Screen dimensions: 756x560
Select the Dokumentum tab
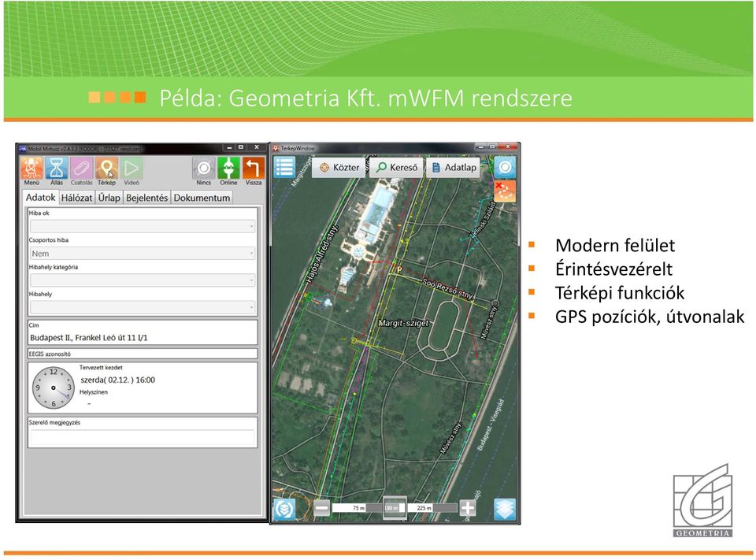(x=202, y=198)
